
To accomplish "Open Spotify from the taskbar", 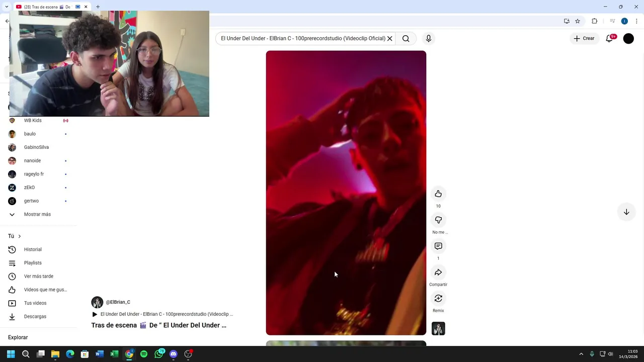I will 144,354.
